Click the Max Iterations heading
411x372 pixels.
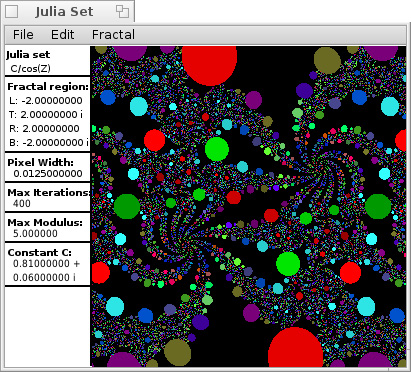pyautogui.click(x=49, y=192)
